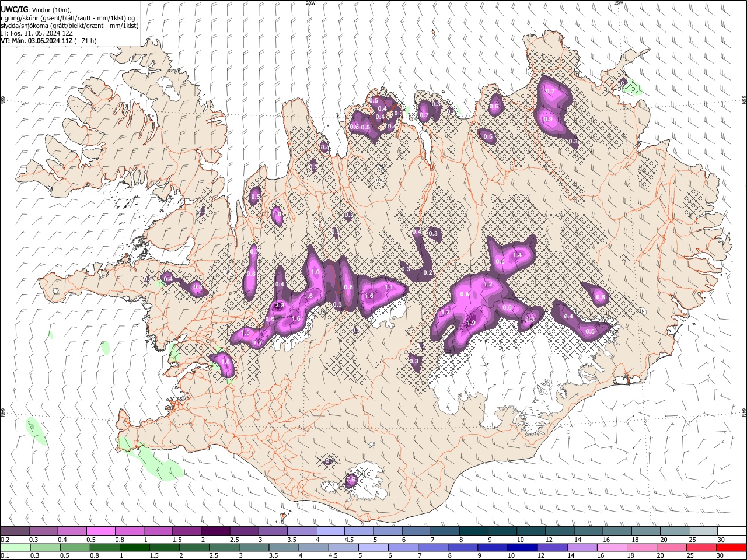Pick the dark purple 2 swatch in top legend row

[x=215, y=531]
